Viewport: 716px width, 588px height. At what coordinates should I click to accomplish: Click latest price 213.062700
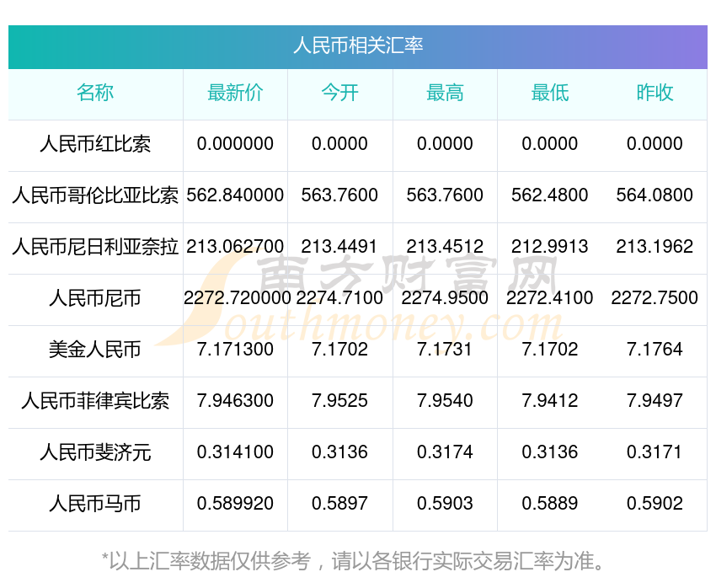(x=235, y=247)
